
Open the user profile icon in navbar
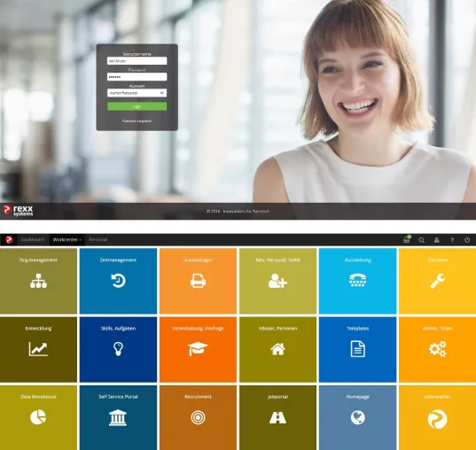point(437,240)
